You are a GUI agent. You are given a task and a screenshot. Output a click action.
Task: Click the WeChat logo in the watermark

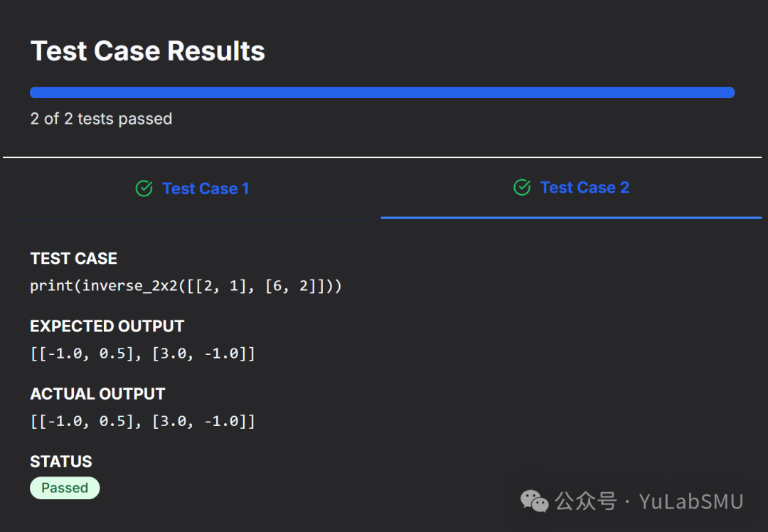pyautogui.click(x=534, y=501)
